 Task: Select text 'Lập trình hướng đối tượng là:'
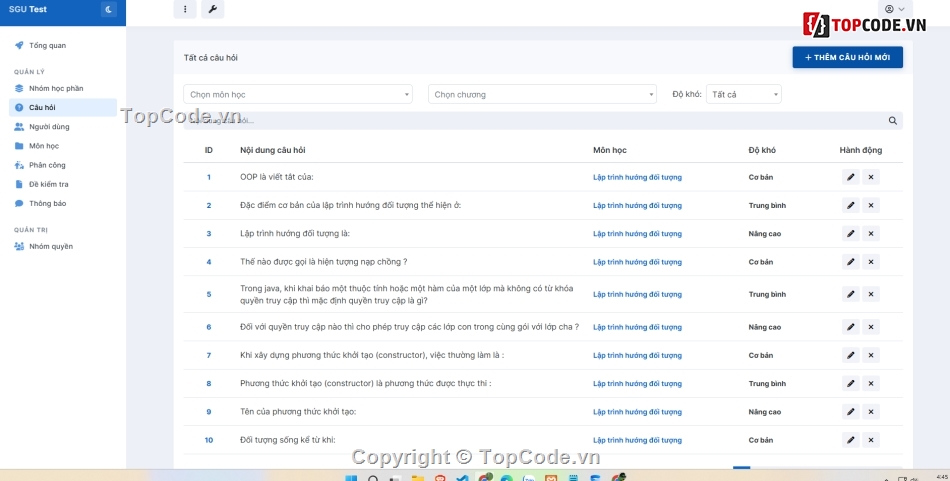click(x=295, y=233)
